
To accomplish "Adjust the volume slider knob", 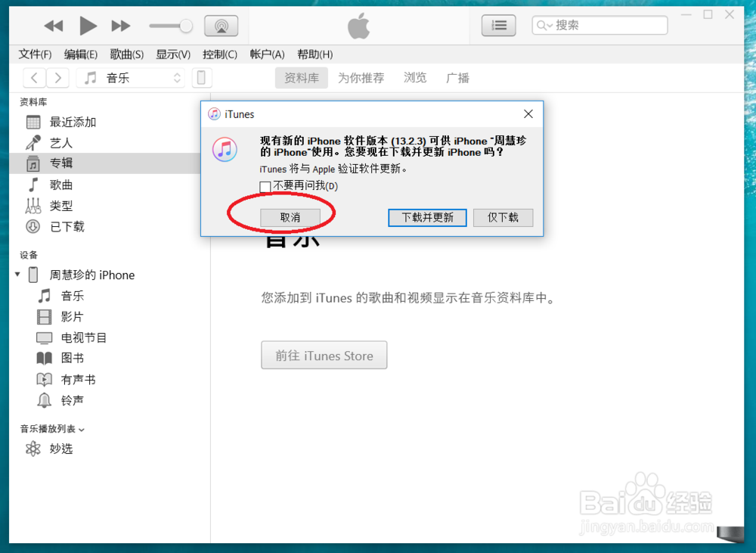I will (186, 26).
